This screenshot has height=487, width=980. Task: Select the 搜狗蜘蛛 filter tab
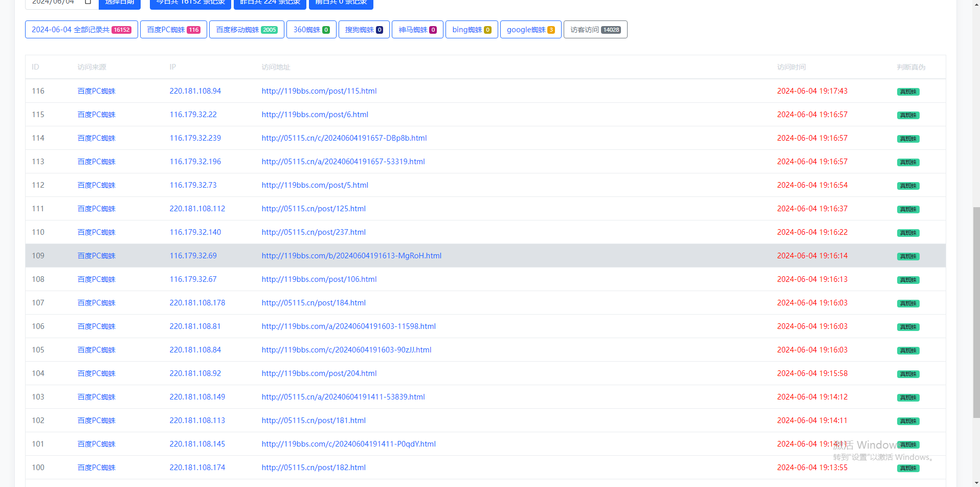tap(364, 30)
